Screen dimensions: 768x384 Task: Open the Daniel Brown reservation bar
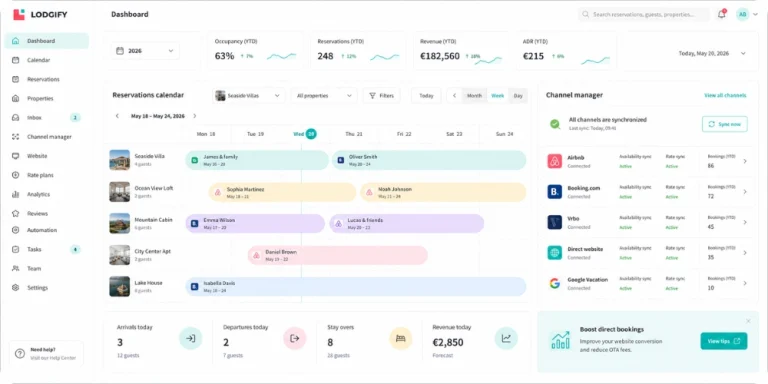[337, 255]
